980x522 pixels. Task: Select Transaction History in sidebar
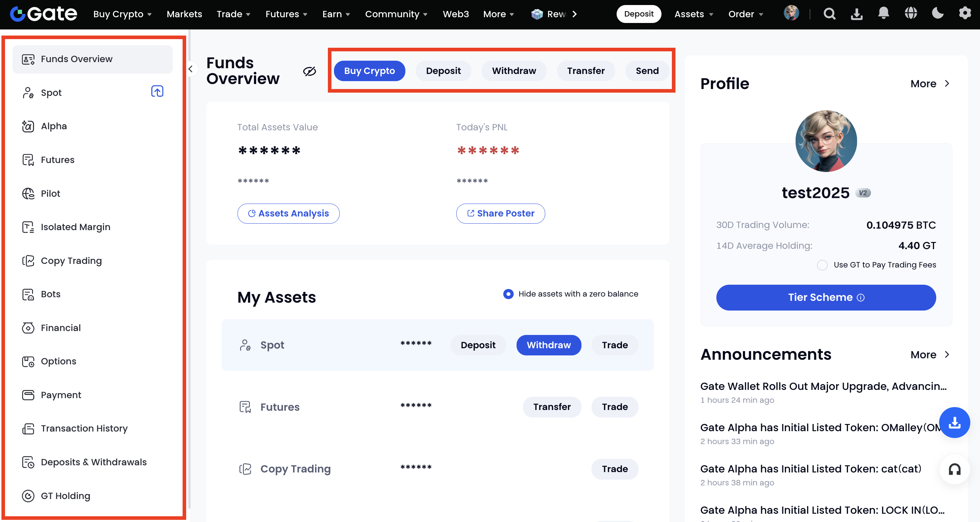coord(84,428)
